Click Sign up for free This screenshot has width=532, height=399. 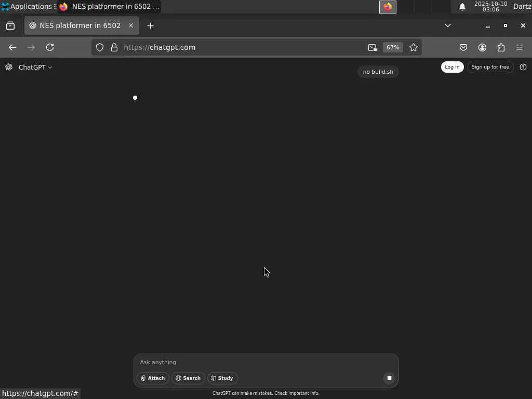point(490,67)
